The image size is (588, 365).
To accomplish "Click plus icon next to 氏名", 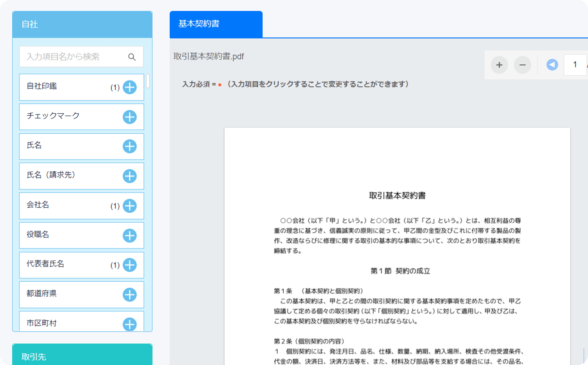I will pyautogui.click(x=130, y=147).
